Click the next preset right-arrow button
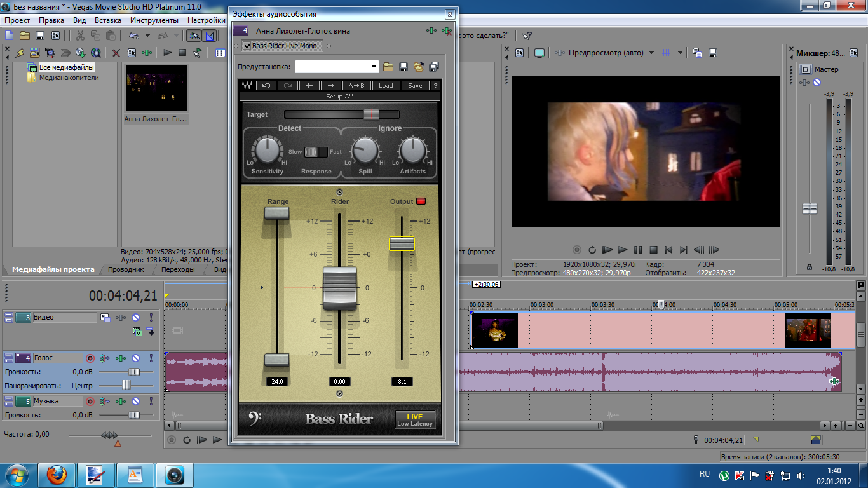The image size is (868, 488). coord(330,86)
